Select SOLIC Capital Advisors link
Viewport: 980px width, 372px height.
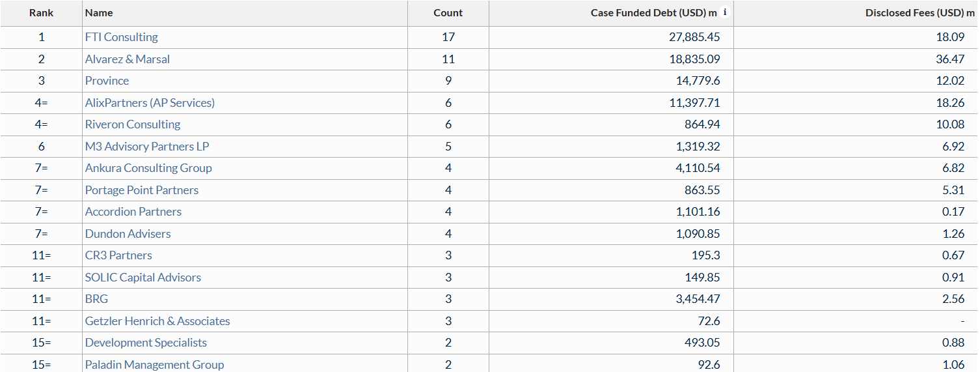click(143, 278)
